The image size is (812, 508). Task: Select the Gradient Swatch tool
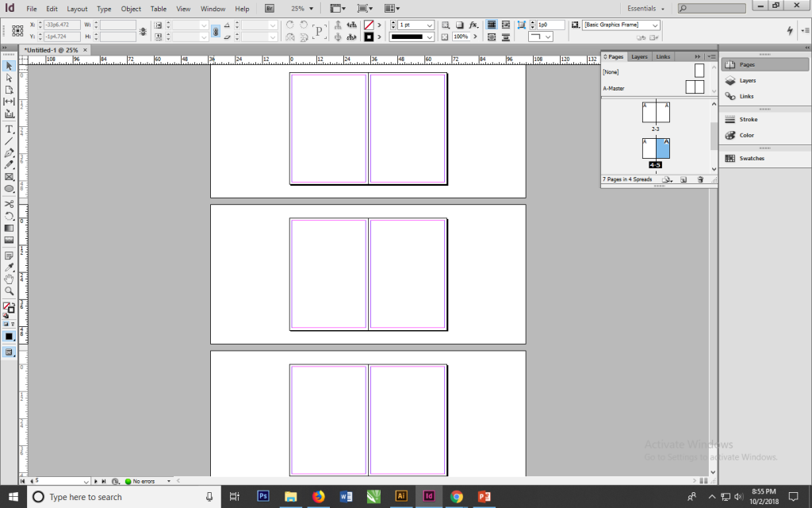[9, 228]
